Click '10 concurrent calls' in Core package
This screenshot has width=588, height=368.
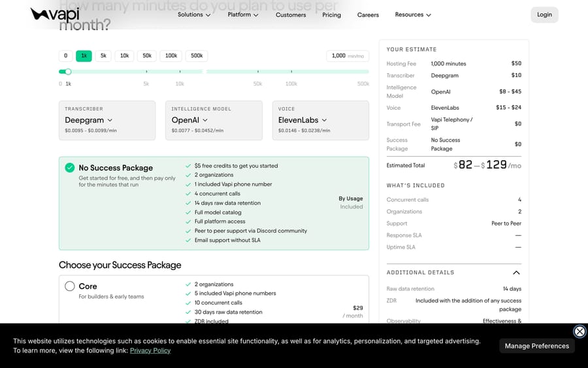[x=218, y=303]
